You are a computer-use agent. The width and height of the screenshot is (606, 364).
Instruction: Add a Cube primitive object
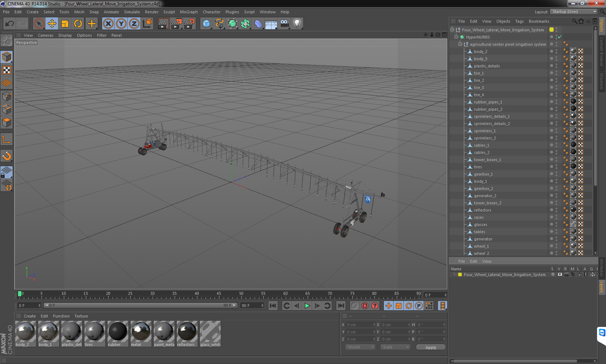point(206,24)
